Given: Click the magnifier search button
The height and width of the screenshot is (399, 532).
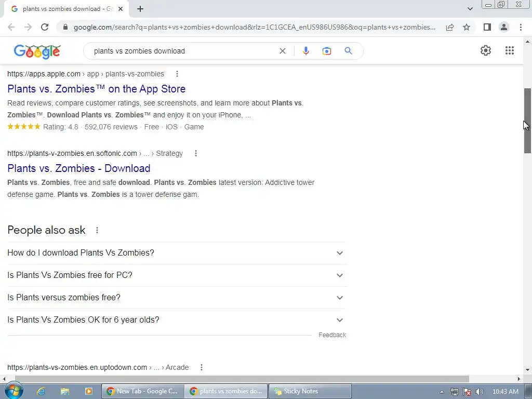Looking at the screenshot, I should (349, 51).
